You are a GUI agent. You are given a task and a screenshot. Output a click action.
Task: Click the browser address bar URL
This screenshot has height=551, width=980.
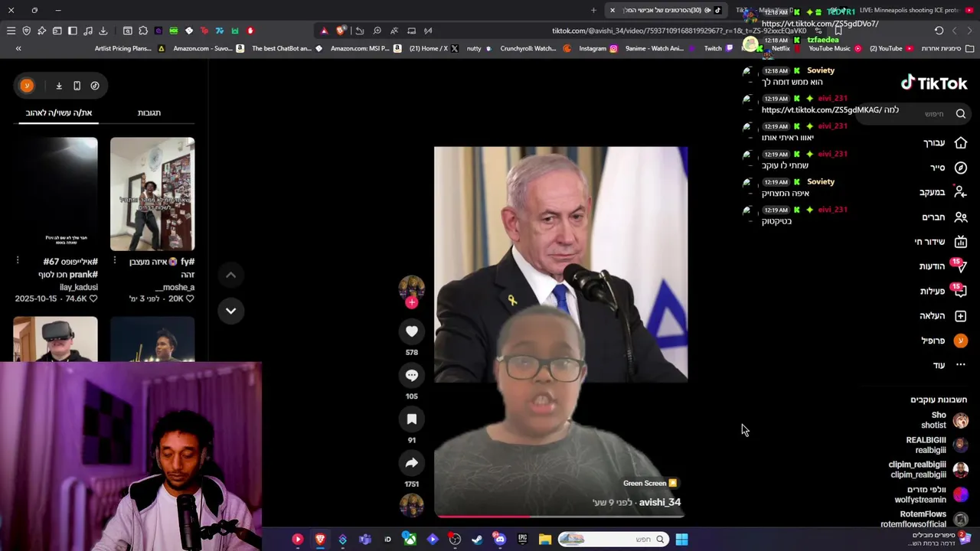[679, 31]
